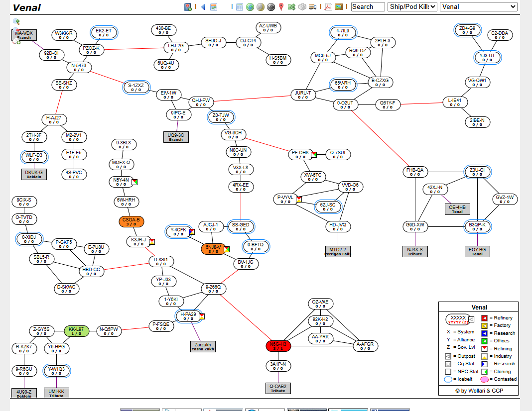Click icebelt system S-1ZXZ
532x411 pixels.
pos(136,88)
